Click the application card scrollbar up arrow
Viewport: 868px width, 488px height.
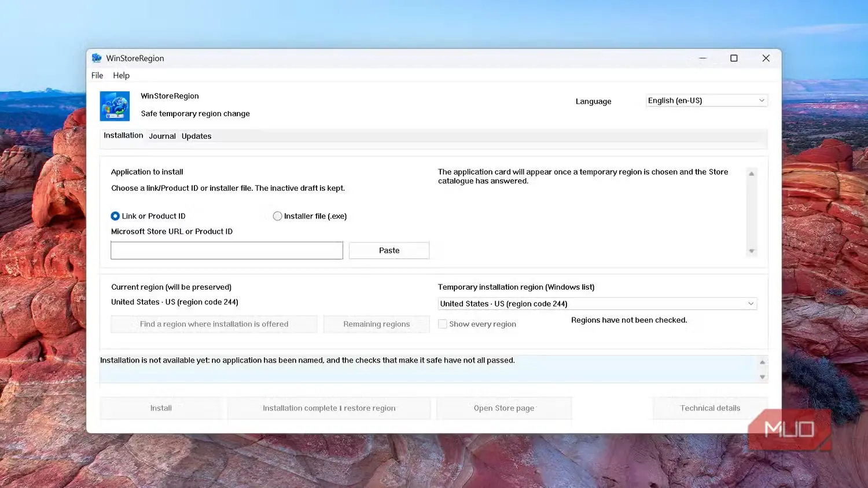pos(752,174)
